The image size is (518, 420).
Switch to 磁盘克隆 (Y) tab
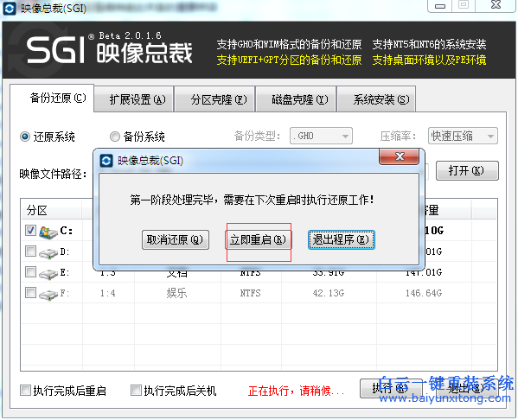(296, 99)
